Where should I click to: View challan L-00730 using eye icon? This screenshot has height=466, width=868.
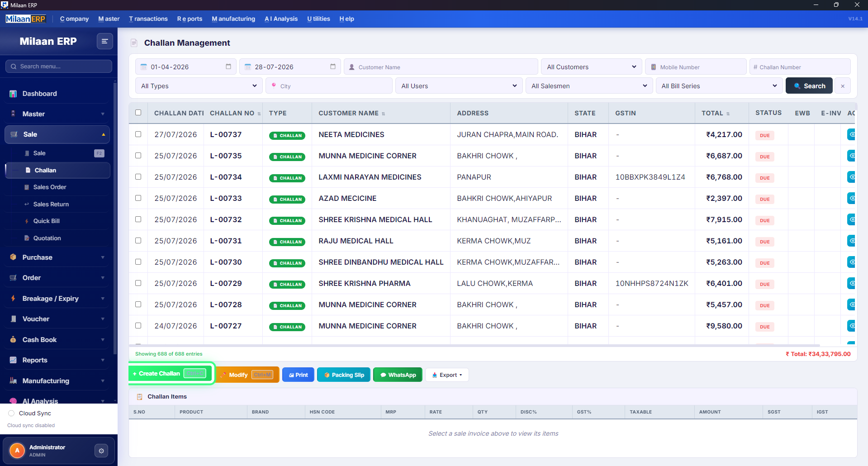pyautogui.click(x=851, y=262)
